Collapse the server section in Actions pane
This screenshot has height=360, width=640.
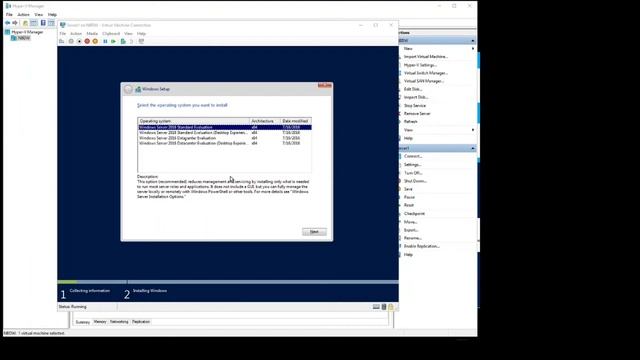click(x=473, y=40)
